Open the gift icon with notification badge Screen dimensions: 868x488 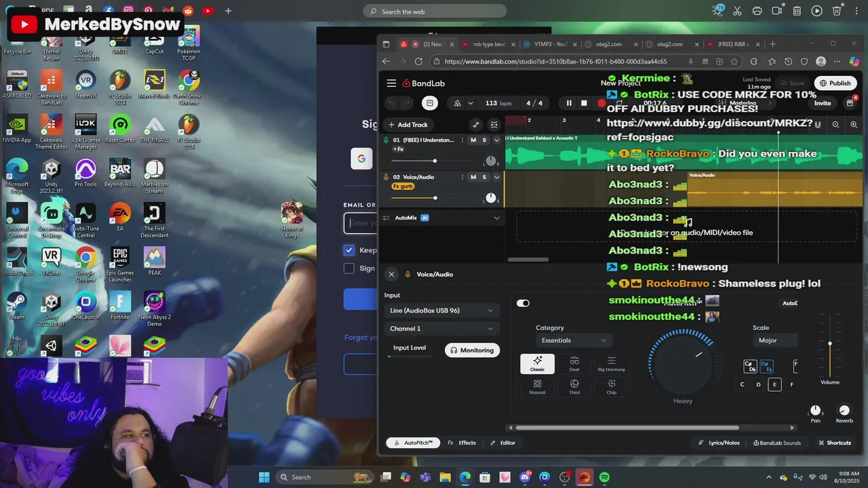(850, 103)
